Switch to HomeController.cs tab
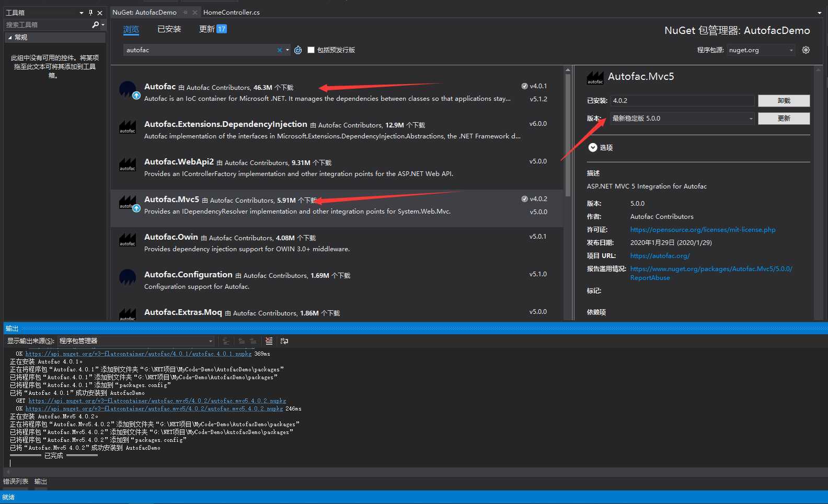The height and width of the screenshot is (504, 828). pyautogui.click(x=231, y=13)
